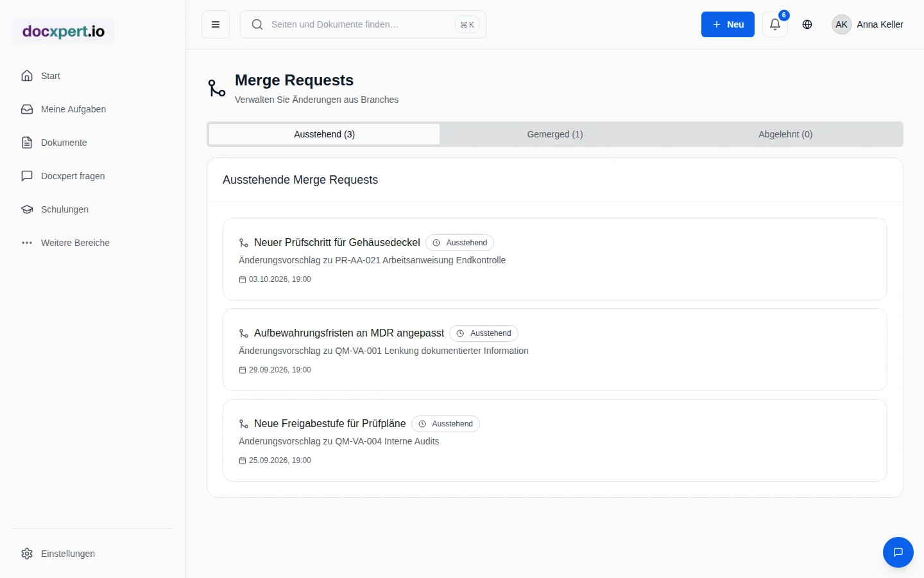Image resolution: width=924 pixels, height=578 pixels.
Task: Switch to the Gemerged (1) tab
Action: pos(555,134)
